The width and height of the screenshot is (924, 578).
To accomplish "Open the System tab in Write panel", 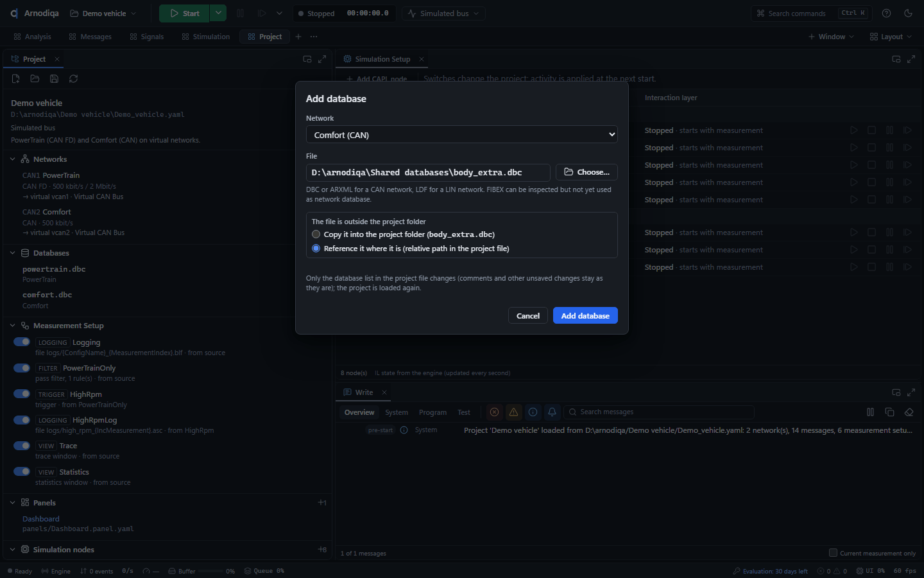I will tap(397, 412).
